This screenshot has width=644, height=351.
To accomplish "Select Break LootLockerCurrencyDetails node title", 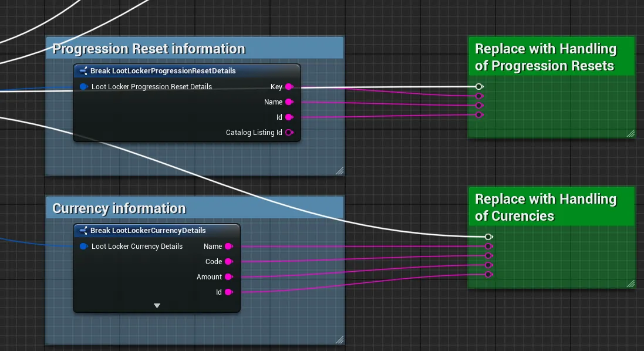I will click(x=148, y=230).
